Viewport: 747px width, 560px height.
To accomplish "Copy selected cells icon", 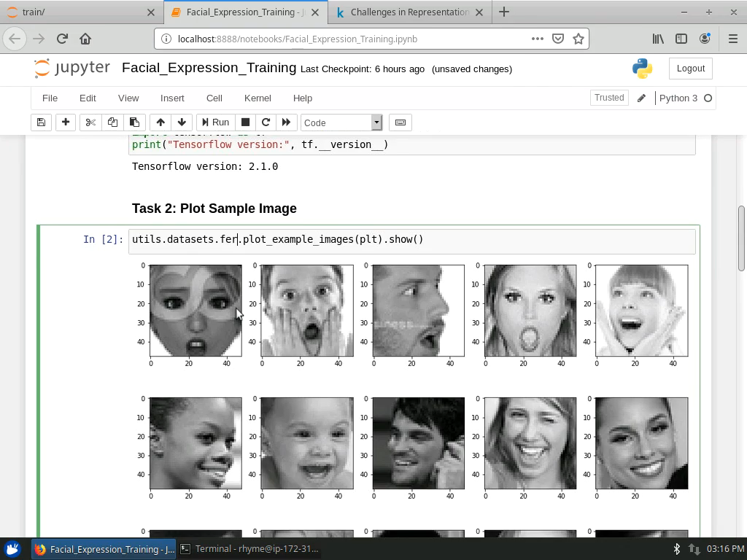I will [x=112, y=122].
